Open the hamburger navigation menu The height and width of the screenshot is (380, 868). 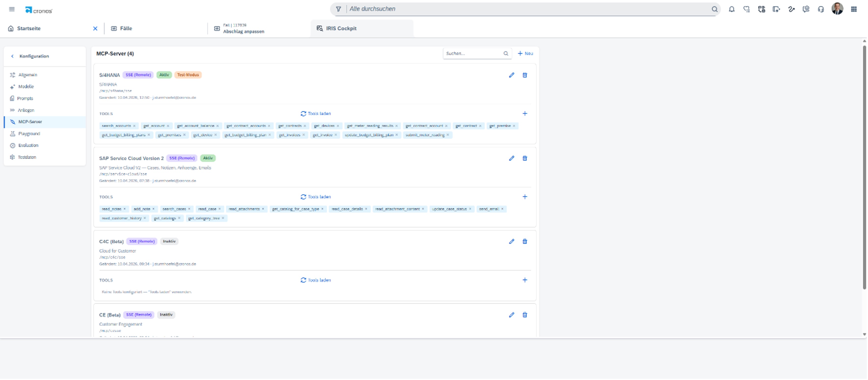12,9
